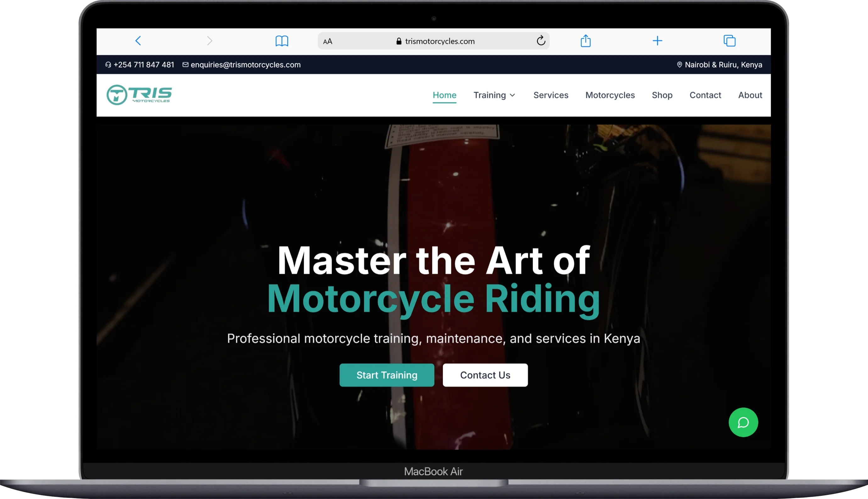
Task: Click the TRIS Motorcycles logo
Action: click(138, 95)
